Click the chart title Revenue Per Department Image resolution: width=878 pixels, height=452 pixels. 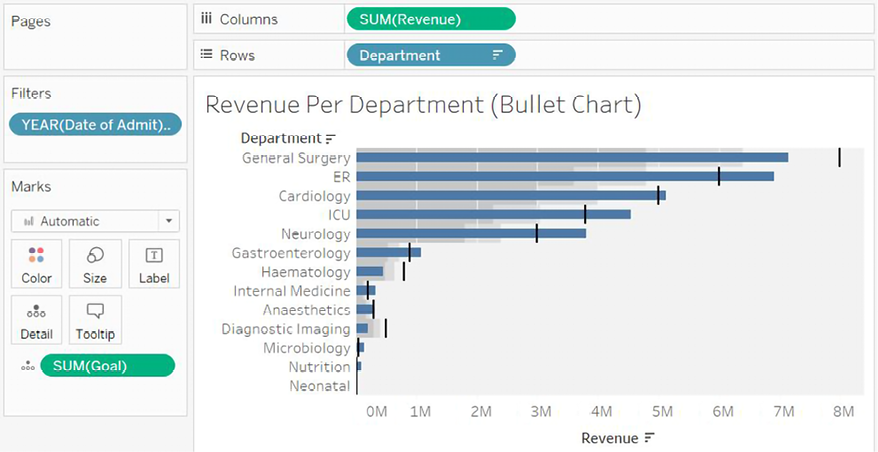pos(422,104)
